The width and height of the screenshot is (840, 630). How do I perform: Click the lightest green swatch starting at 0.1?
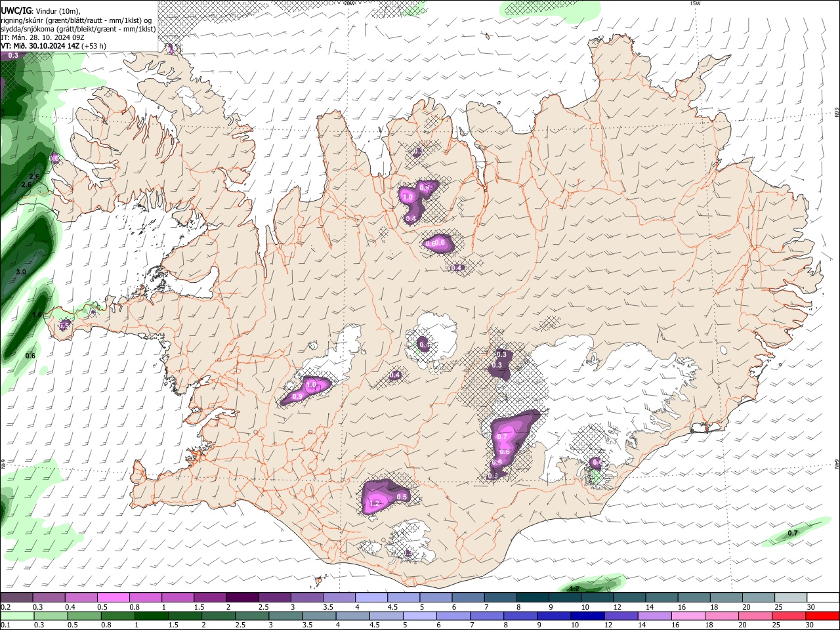(17, 616)
